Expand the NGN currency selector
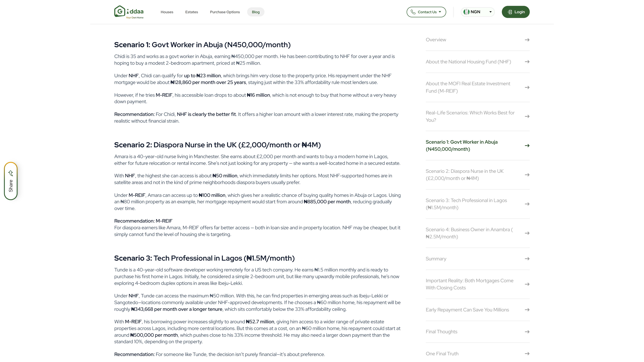Viewport: 644px width, 362px height. pyautogui.click(x=490, y=12)
